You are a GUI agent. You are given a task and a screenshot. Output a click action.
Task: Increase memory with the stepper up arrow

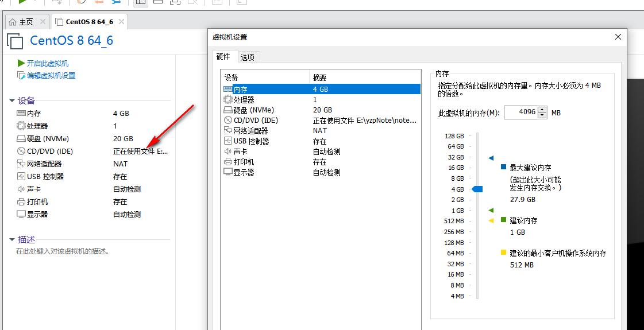(x=542, y=110)
